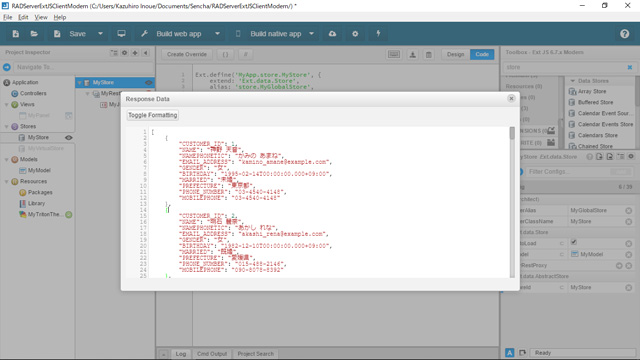
Task: Open help with the question mark icon
Action: click(624, 34)
